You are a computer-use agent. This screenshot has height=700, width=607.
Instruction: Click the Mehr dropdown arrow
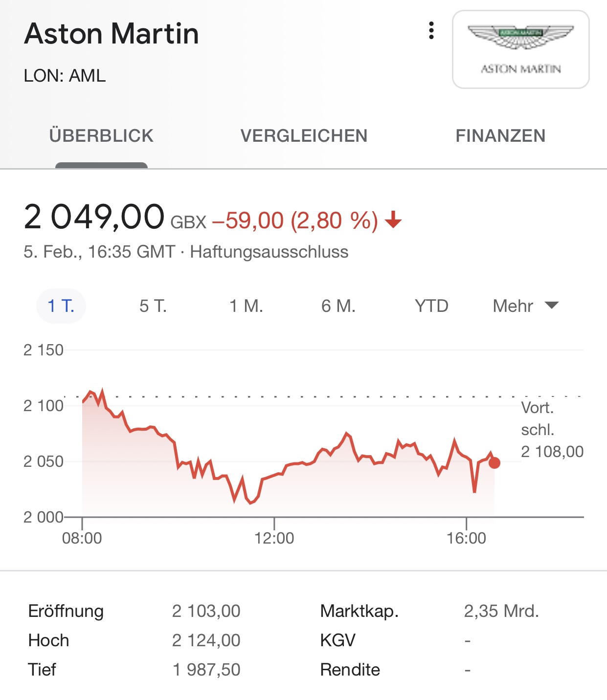click(552, 306)
